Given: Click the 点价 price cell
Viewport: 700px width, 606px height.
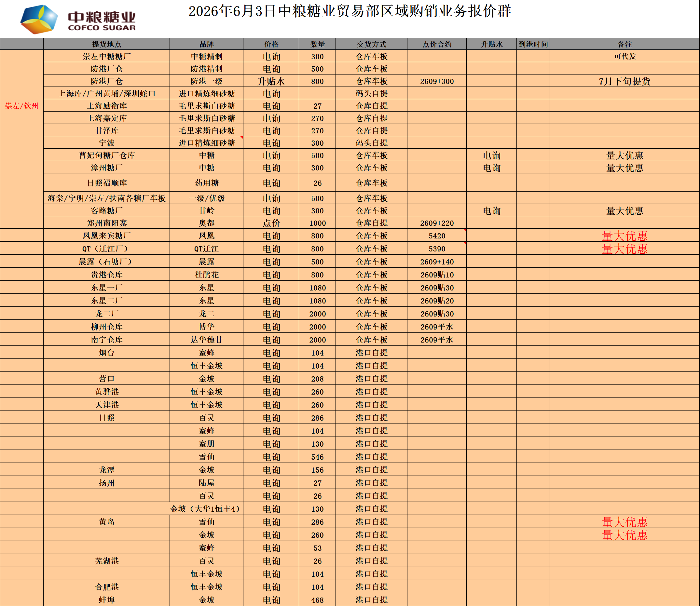Looking at the screenshot, I should (271, 223).
